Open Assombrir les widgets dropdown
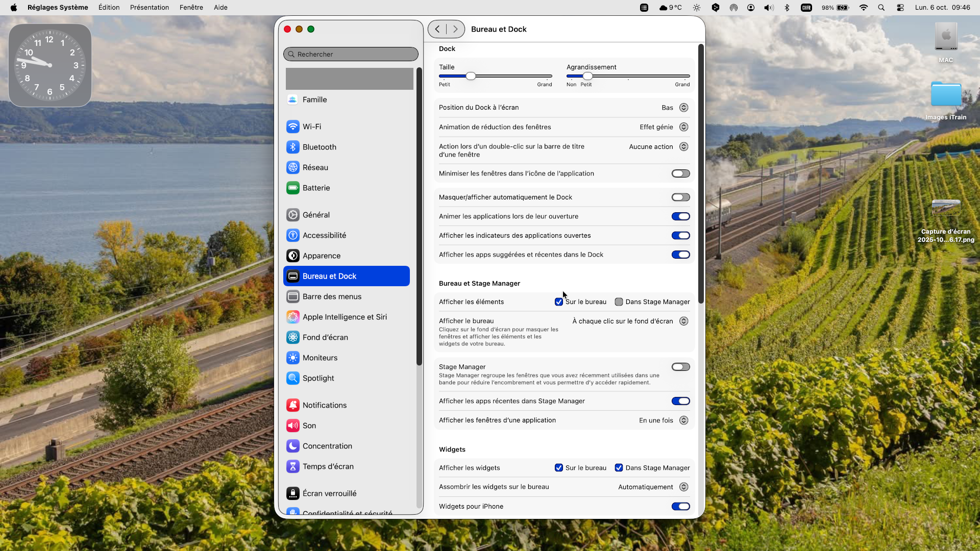This screenshot has height=551, width=980. click(683, 487)
